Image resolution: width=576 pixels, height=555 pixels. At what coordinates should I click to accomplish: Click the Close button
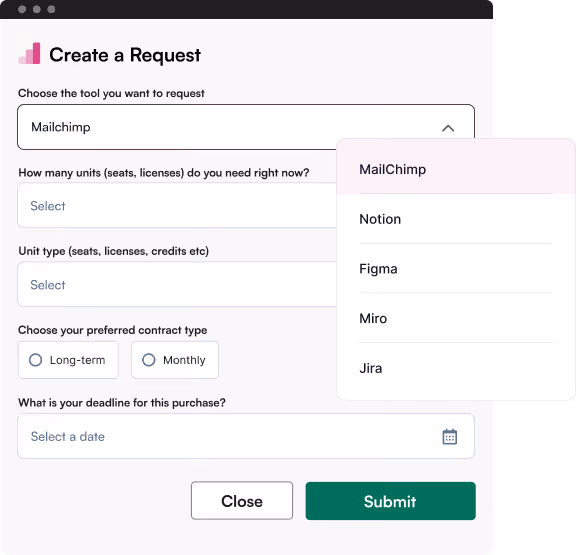pos(242,501)
